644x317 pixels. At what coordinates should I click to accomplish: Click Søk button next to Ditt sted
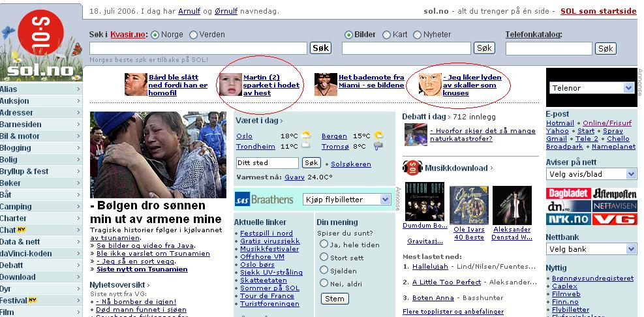[x=311, y=162]
